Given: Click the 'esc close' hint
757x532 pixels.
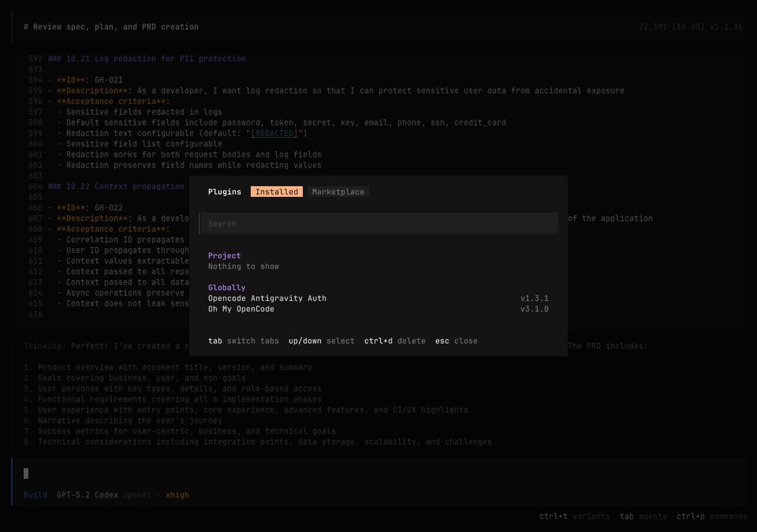Looking at the screenshot, I should [x=456, y=341].
